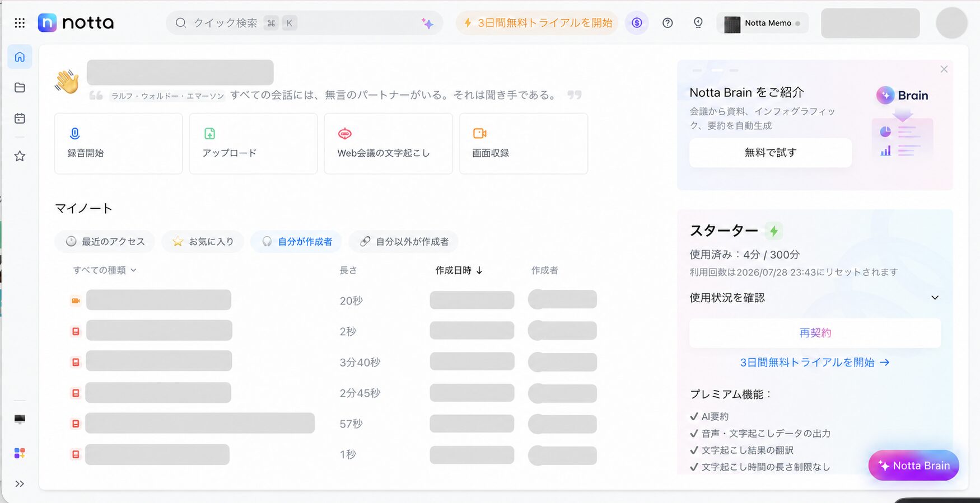Open 3日間無料トライアルを開始 link in plan panel
The image size is (980, 503).
click(x=815, y=363)
